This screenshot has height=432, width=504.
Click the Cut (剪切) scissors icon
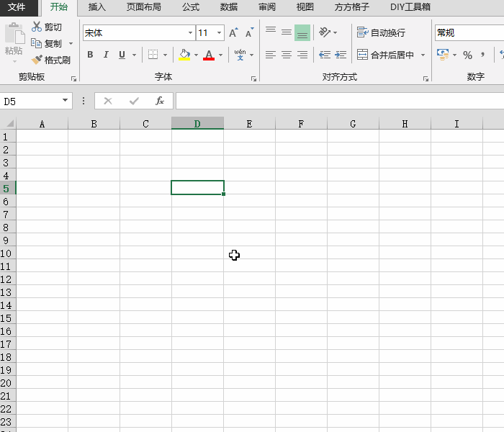pyautogui.click(x=36, y=27)
